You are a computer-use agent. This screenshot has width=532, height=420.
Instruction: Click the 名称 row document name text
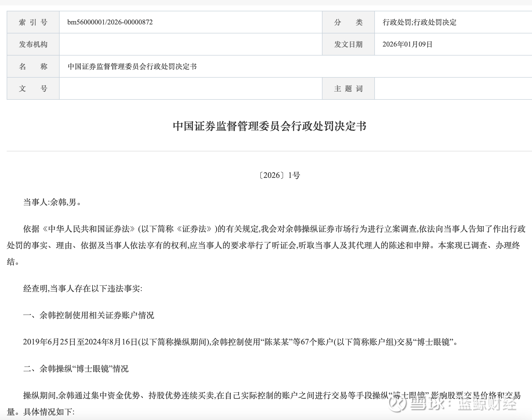pyautogui.click(x=132, y=67)
